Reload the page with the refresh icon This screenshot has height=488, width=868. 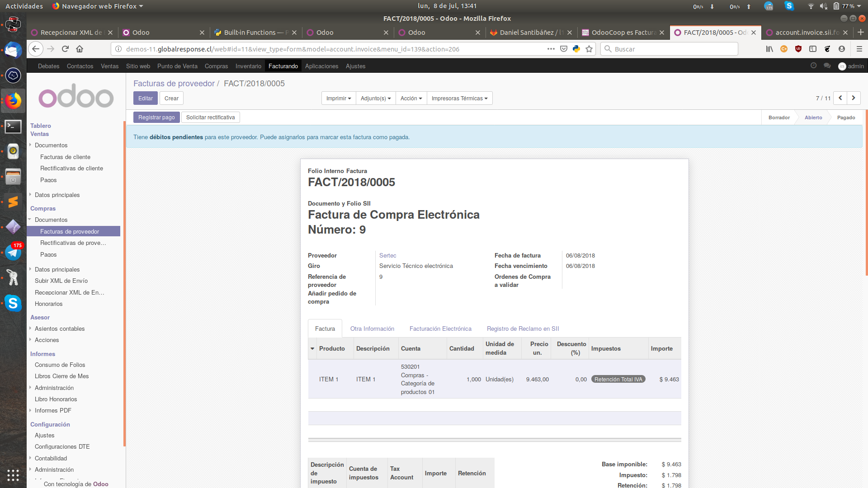click(65, 49)
